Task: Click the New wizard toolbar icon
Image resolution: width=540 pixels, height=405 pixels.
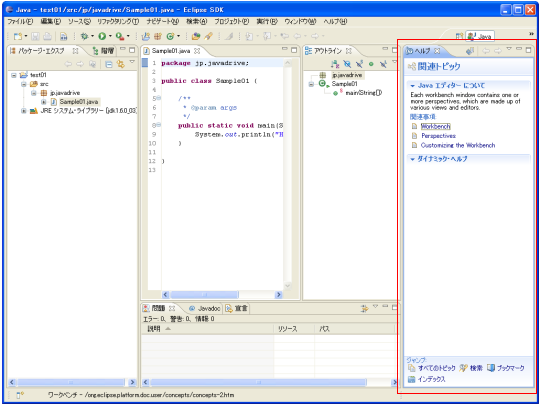Action: click(17, 36)
